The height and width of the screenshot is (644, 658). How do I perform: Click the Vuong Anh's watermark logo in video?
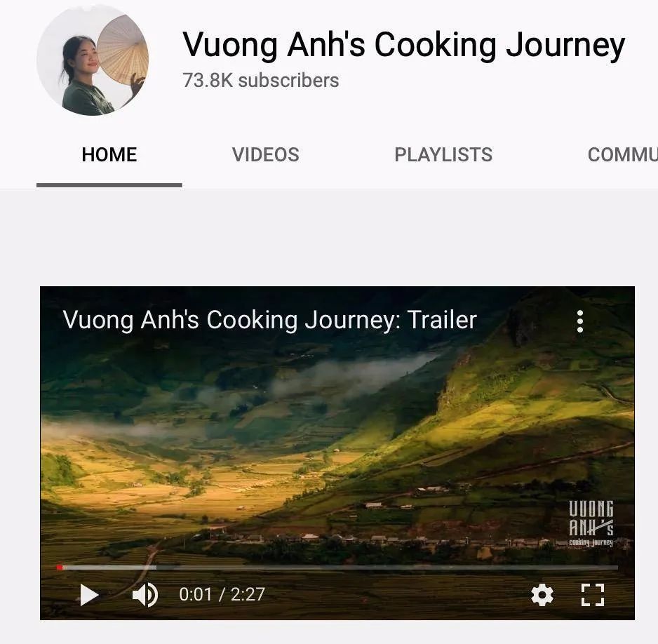coord(591,523)
